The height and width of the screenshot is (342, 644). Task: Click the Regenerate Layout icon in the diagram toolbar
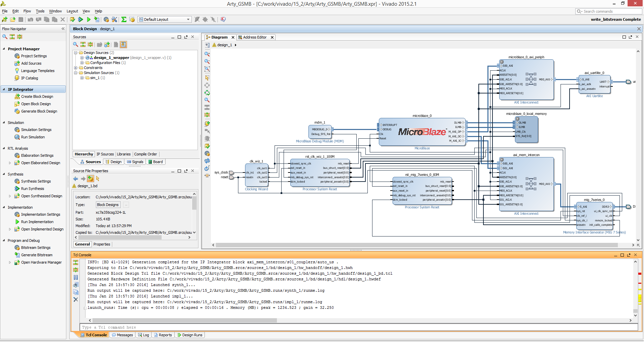click(x=207, y=161)
